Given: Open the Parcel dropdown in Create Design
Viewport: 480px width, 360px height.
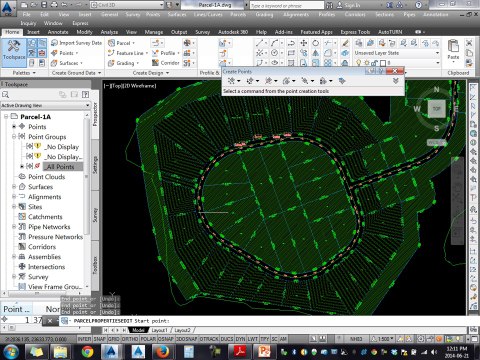Looking at the screenshot, I should click(x=121, y=43).
